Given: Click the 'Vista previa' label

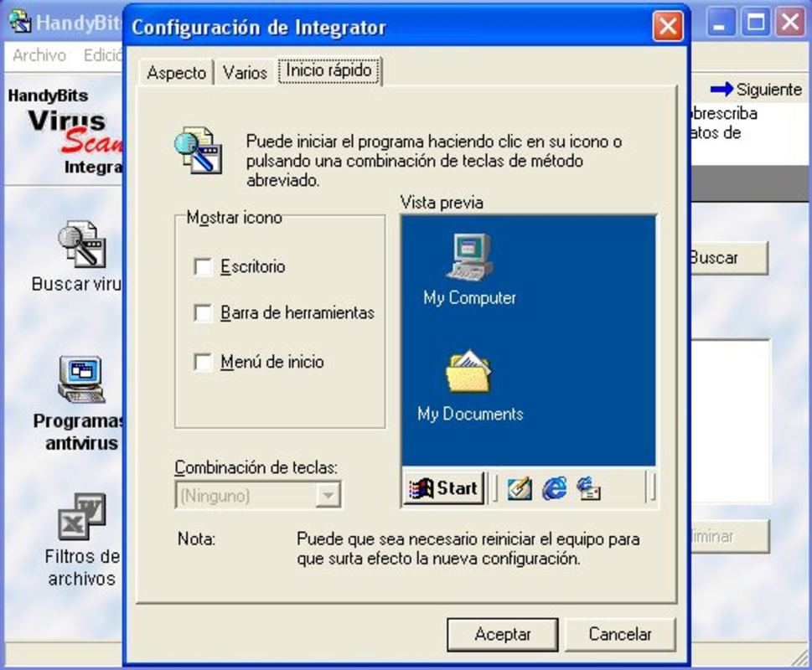Looking at the screenshot, I should pyautogui.click(x=442, y=203).
